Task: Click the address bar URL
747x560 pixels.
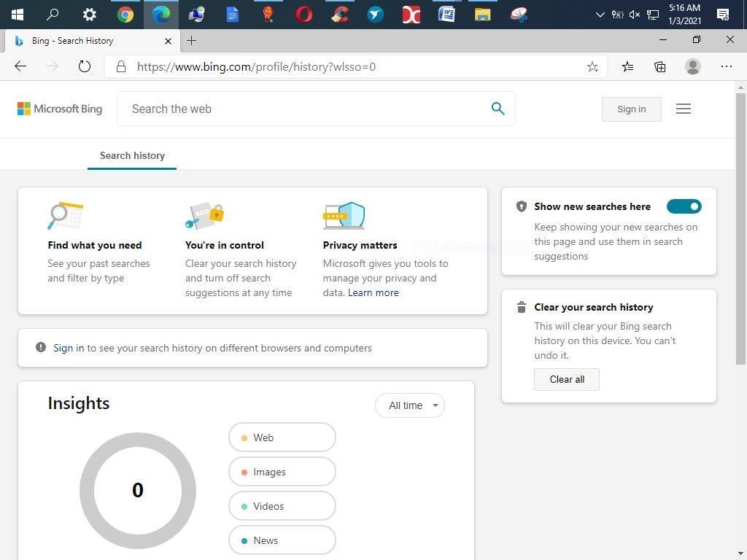Action: (256, 66)
